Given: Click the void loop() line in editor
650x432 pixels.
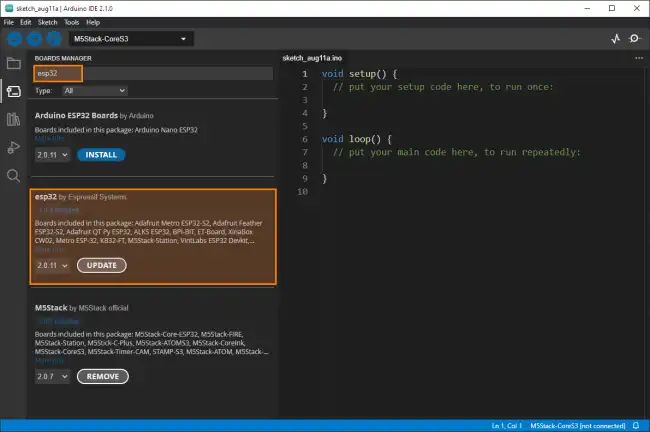Looking at the screenshot, I should coord(356,139).
